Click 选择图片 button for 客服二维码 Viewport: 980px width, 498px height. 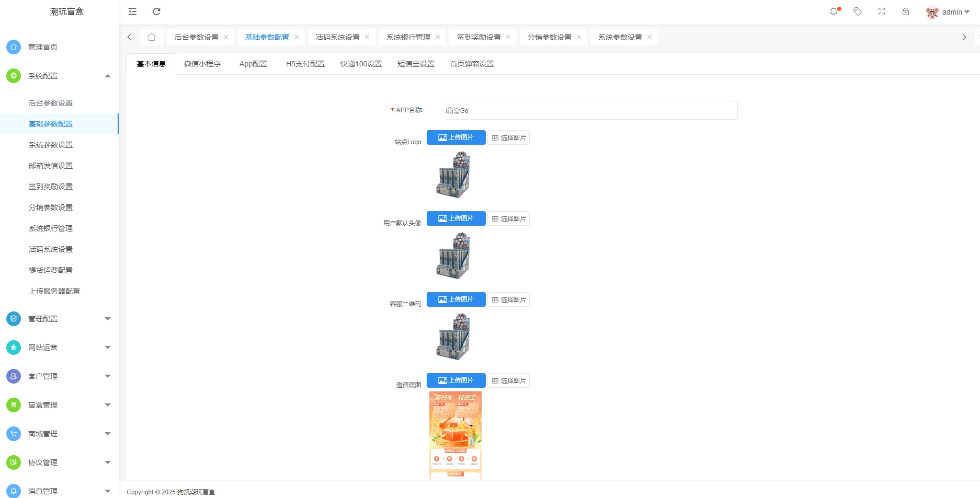pyautogui.click(x=509, y=299)
